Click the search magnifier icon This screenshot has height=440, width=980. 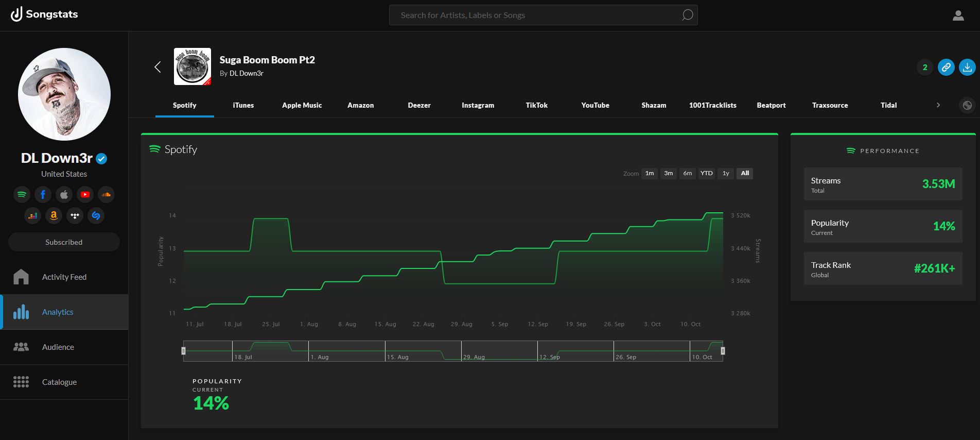pyautogui.click(x=687, y=15)
